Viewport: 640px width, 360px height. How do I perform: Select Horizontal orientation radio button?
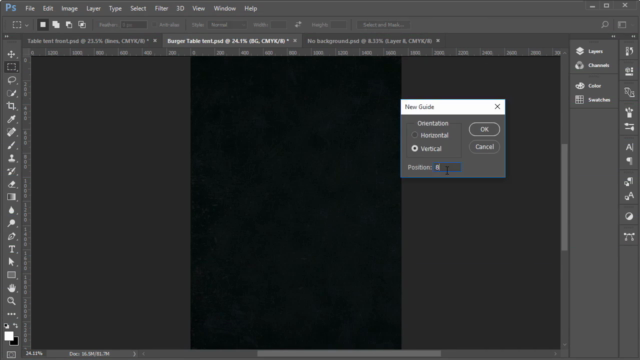415,135
